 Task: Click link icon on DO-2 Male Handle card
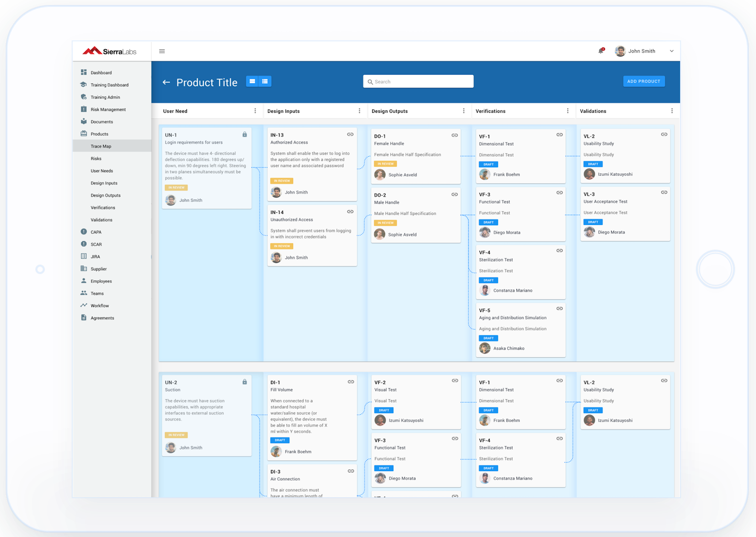pos(455,195)
